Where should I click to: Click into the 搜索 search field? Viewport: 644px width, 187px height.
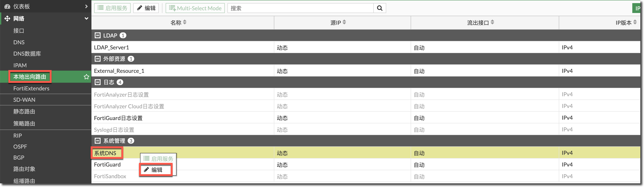[300, 8]
